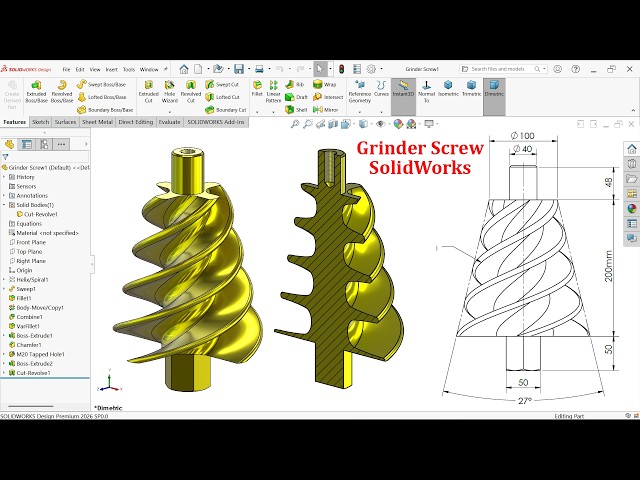Click the Home icon in title bar
The height and width of the screenshot is (480, 640).
click(184, 69)
